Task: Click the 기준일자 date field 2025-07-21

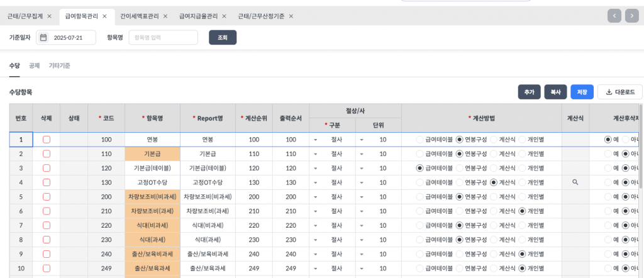Action: (65, 37)
